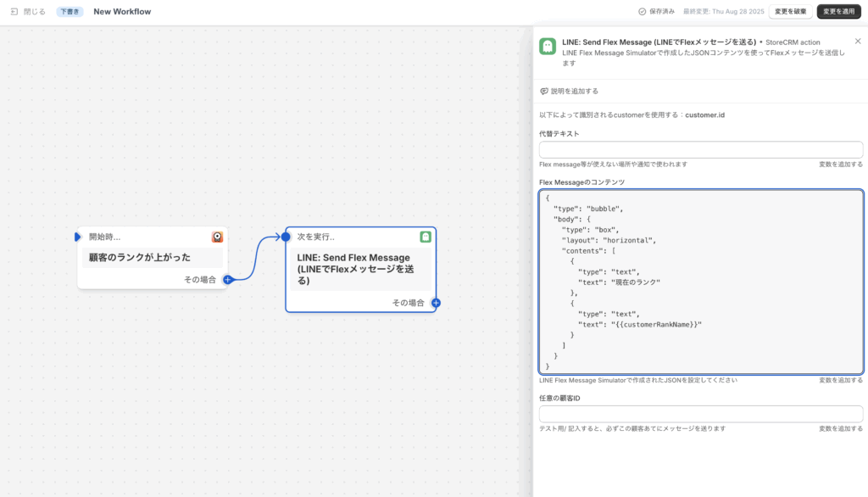Close the LINE Send Flex Message panel

(x=858, y=42)
